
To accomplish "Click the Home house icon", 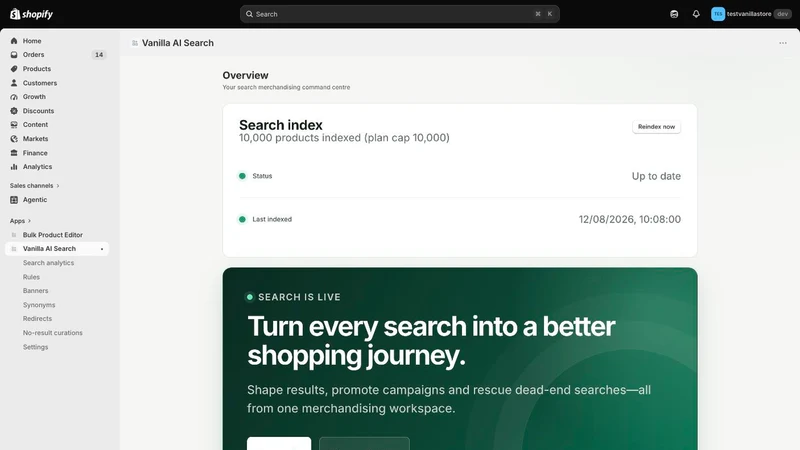I will click(x=14, y=41).
